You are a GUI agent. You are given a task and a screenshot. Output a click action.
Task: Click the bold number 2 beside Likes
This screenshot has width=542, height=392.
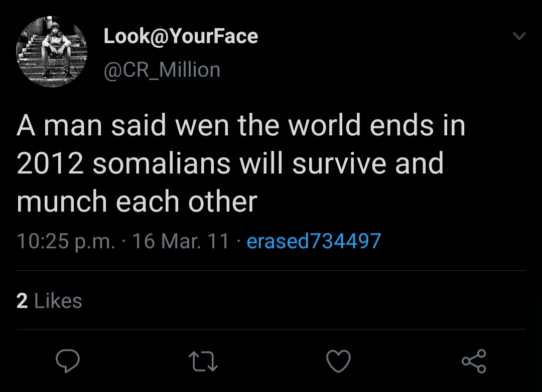coord(22,301)
